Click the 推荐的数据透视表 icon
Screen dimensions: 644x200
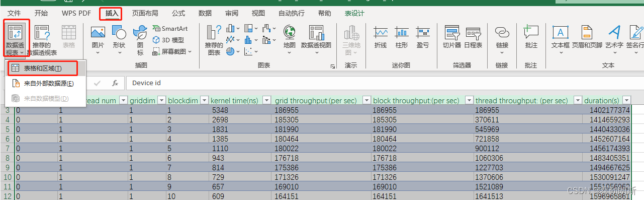42,33
